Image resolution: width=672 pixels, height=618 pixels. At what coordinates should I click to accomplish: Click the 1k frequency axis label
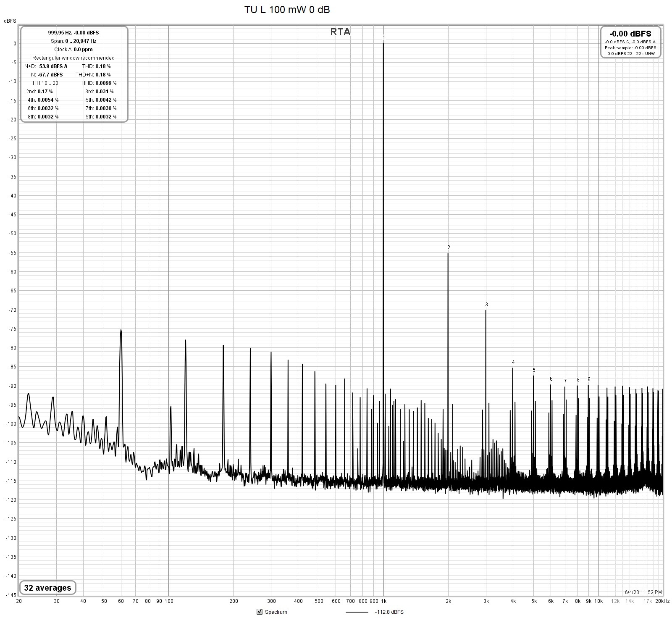pos(383,601)
